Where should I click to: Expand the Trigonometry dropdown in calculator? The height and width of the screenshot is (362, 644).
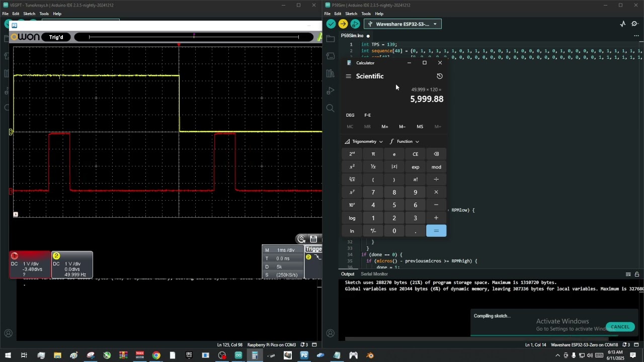(364, 141)
